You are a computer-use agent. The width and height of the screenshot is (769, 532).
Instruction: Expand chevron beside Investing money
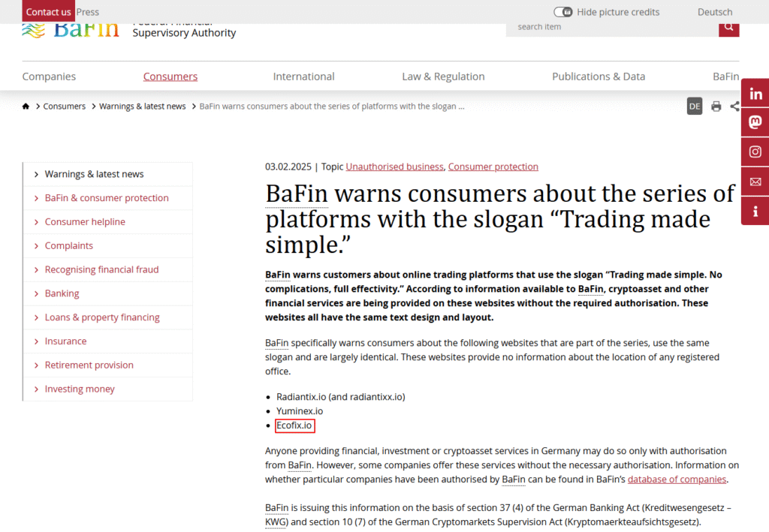(x=36, y=389)
